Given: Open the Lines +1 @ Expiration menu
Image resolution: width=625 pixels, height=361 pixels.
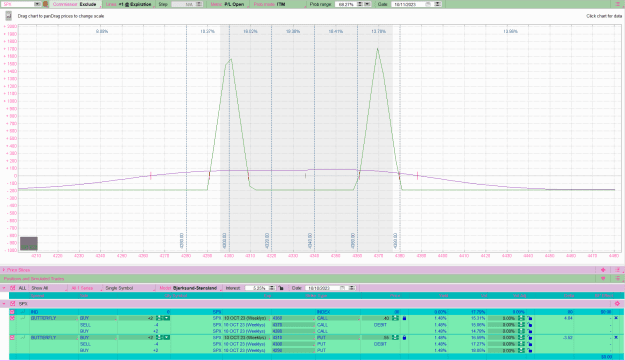Looking at the screenshot, I should [x=129, y=4].
